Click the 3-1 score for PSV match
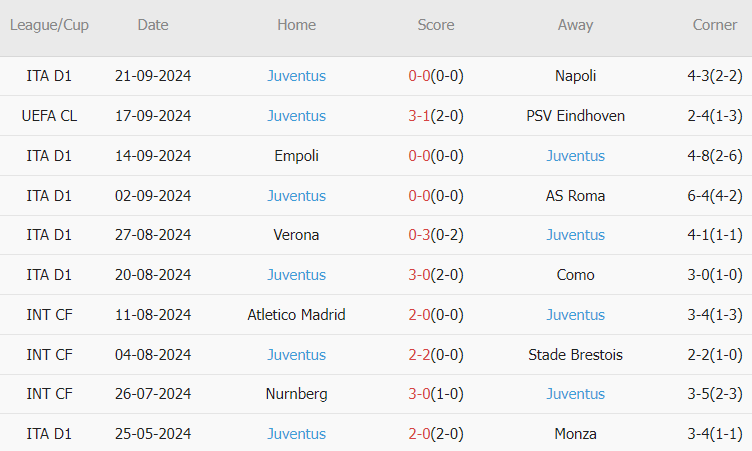This screenshot has height=451, width=752. (419, 116)
